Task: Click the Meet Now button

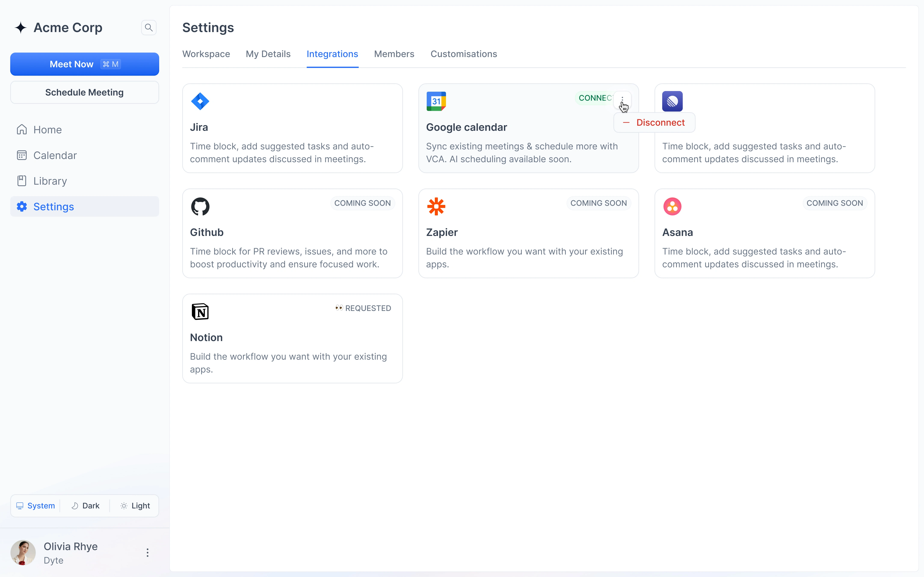Action: click(x=84, y=64)
